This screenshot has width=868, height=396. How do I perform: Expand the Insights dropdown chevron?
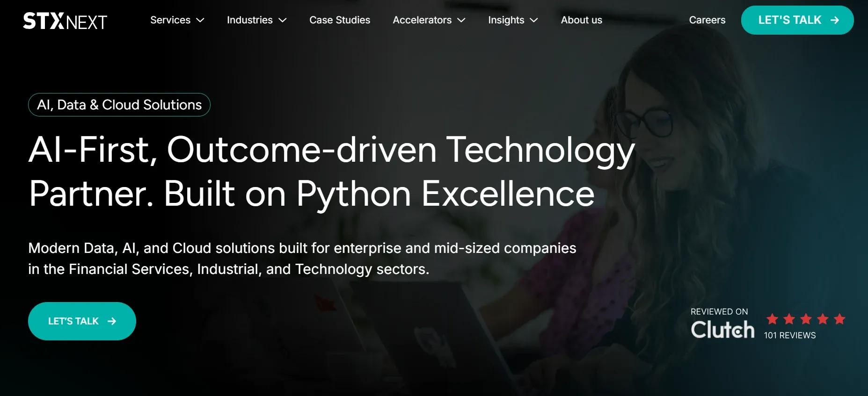coord(534,20)
